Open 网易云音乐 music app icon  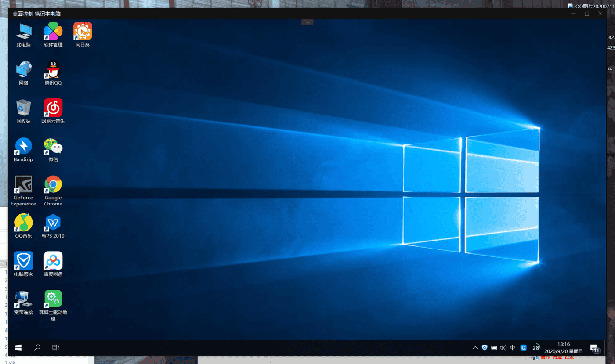(x=53, y=108)
